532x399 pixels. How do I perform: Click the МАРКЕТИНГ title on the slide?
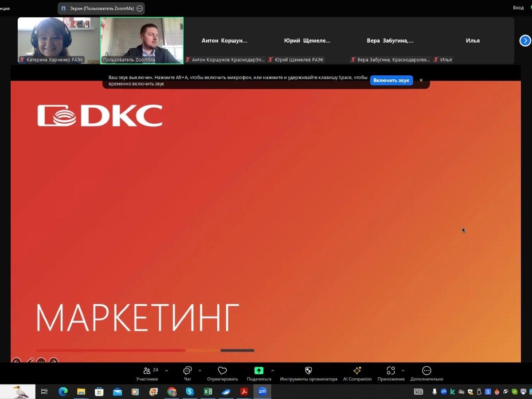point(137,318)
